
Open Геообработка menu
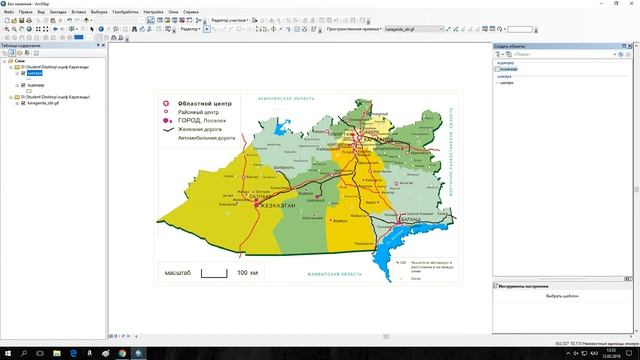point(125,12)
